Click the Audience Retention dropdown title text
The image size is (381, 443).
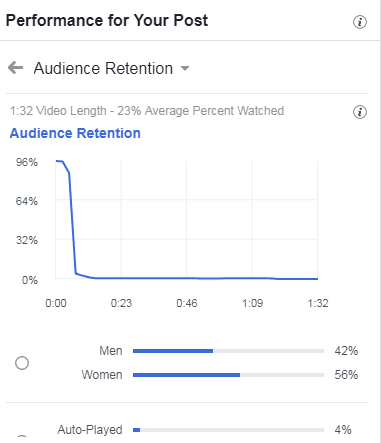coord(103,68)
